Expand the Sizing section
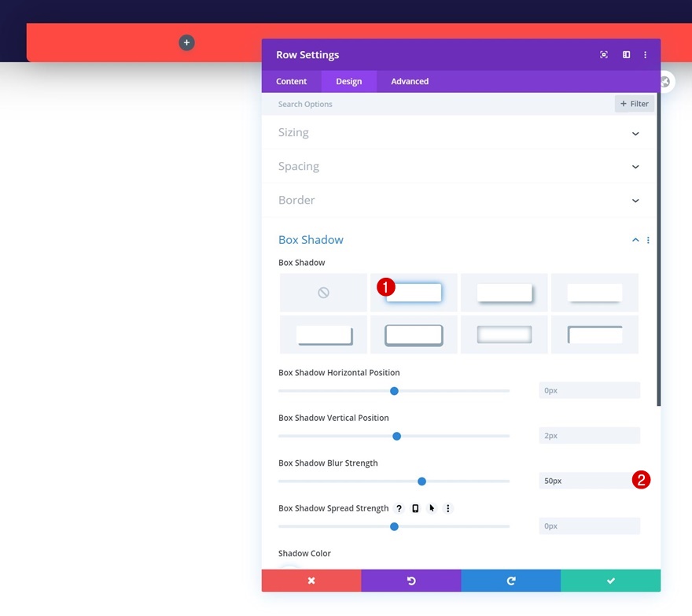Image resolution: width=692 pixels, height=616 pixels. pyautogui.click(x=635, y=134)
